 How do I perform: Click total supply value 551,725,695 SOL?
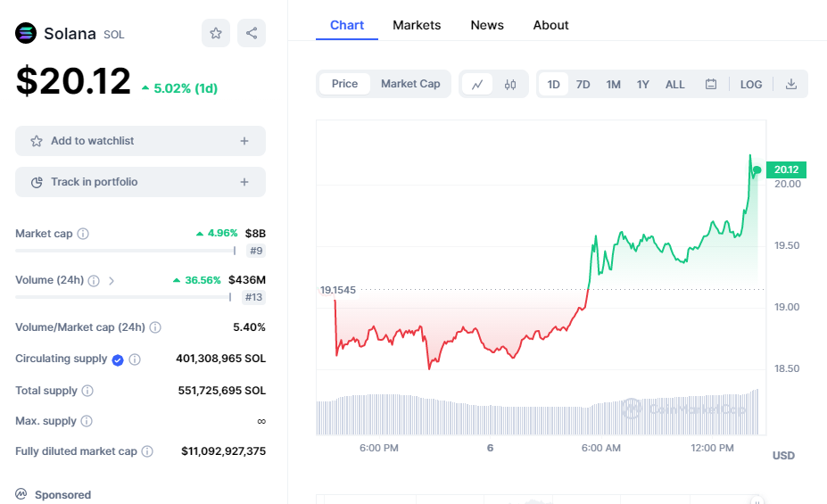click(221, 391)
